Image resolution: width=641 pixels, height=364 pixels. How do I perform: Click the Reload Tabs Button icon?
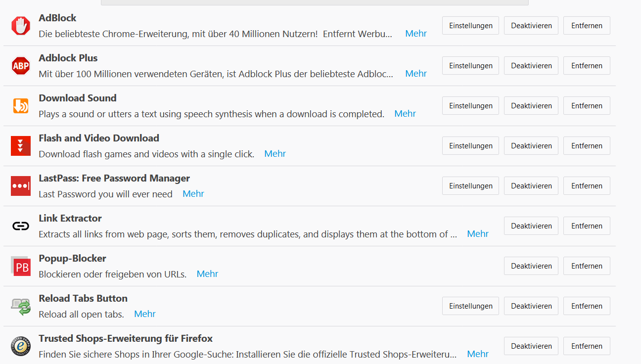[x=21, y=306]
